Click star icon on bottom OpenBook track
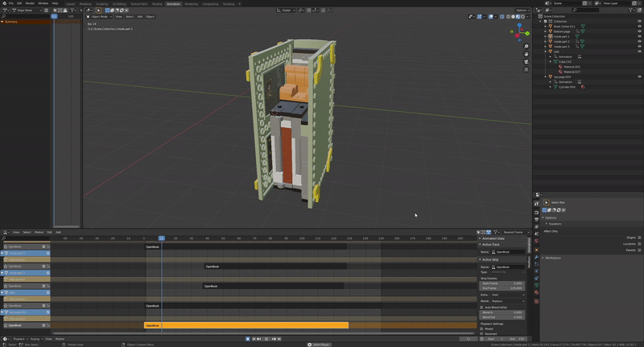The height and width of the screenshot is (347, 644). [6, 325]
